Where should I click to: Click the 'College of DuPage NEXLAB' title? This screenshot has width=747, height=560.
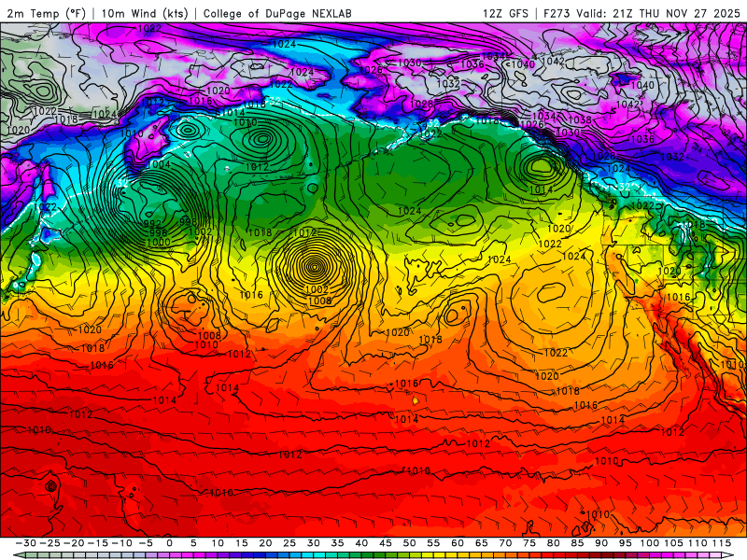(277, 13)
